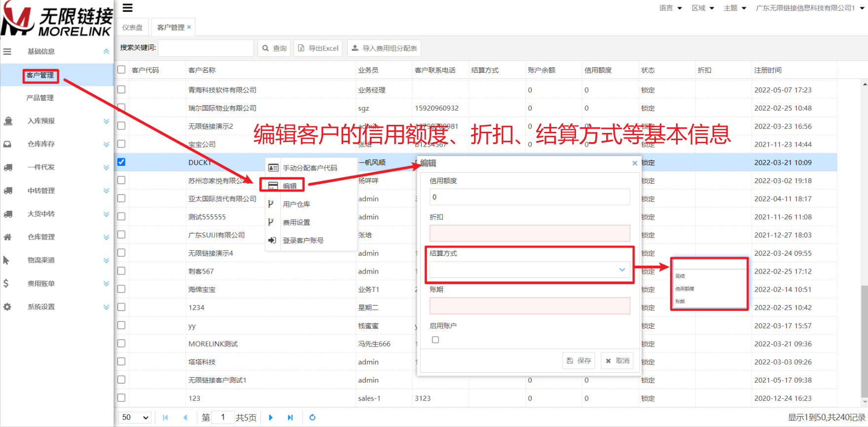Expand the 系统设置 section chevron

tap(106, 307)
